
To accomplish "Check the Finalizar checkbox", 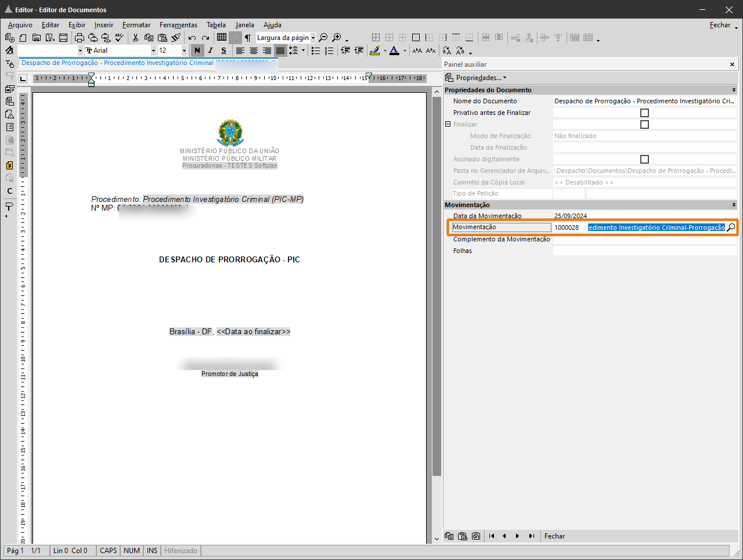I will [644, 124].
